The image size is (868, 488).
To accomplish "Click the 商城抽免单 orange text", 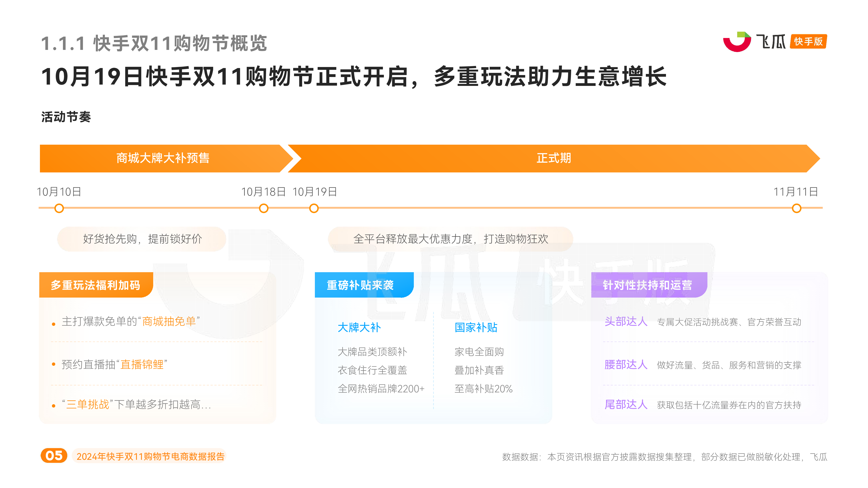I will coord(169,322).
